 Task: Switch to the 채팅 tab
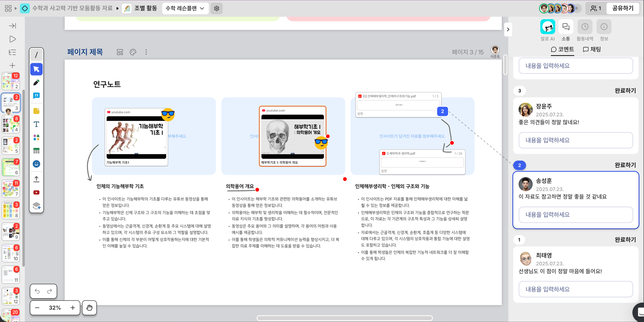click(x=592, y=49)
